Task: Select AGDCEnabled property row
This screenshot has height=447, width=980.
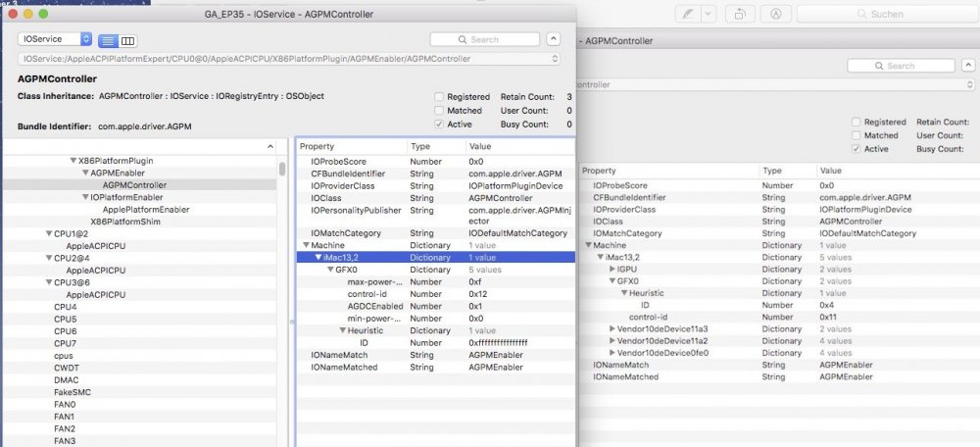Action: [435, 307]
